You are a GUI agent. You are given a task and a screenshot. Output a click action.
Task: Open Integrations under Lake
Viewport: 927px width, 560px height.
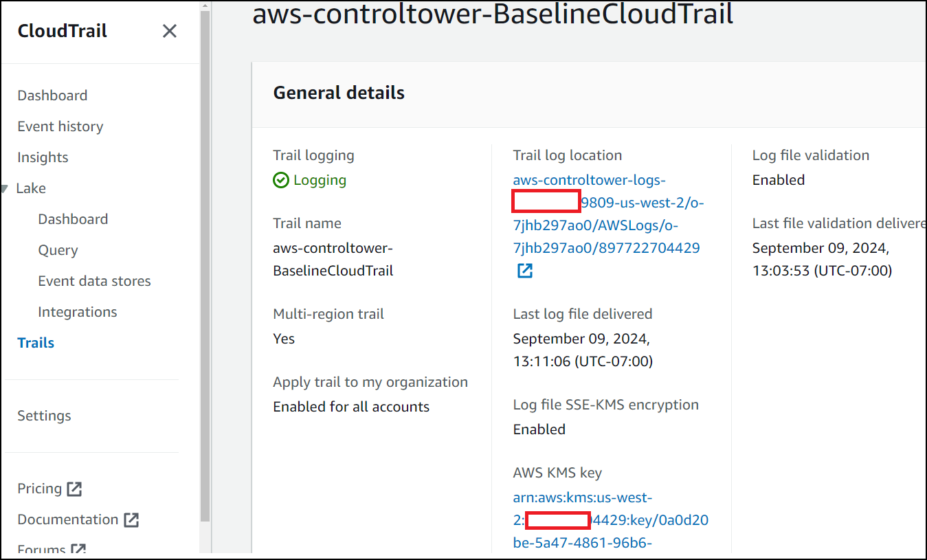[78, 312]
